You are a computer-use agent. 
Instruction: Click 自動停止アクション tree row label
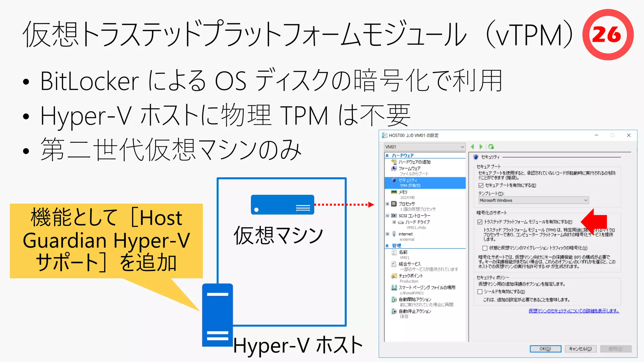coord(415,311)
